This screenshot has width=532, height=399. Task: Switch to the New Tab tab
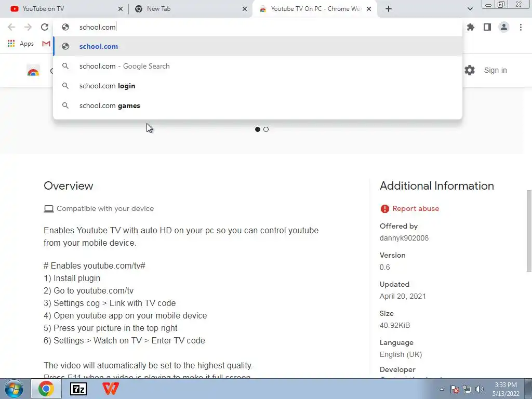point(190,9)
